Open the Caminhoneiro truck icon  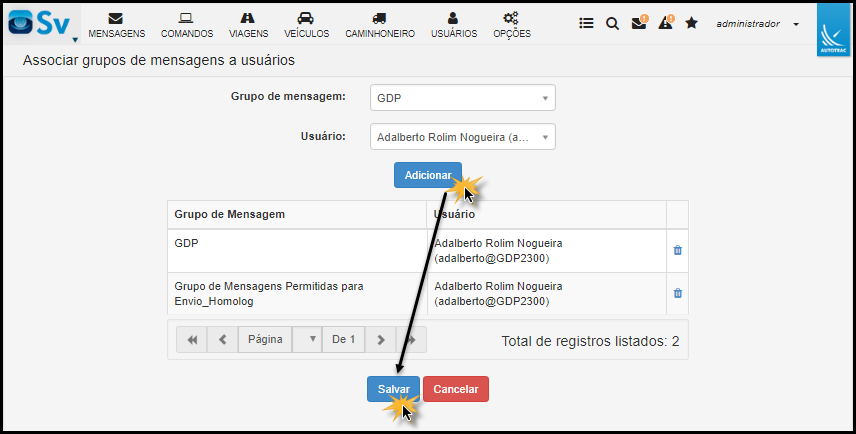click(x=378, y=18)
